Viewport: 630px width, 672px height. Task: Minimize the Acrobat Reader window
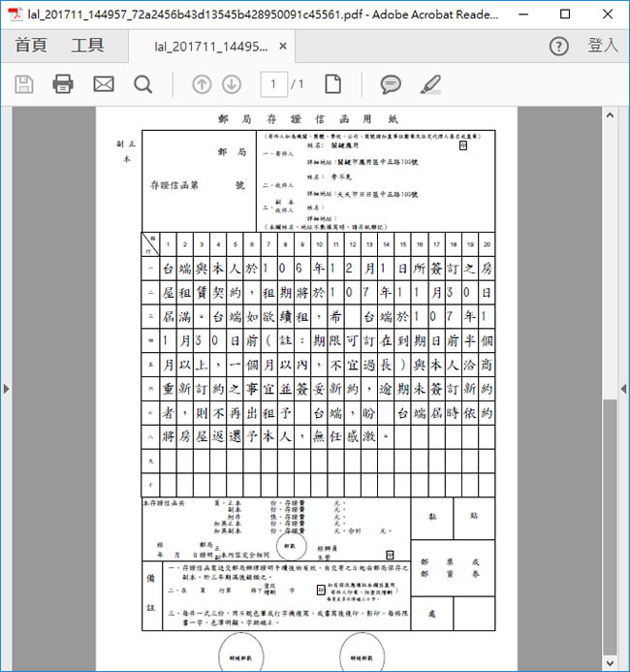523,15
